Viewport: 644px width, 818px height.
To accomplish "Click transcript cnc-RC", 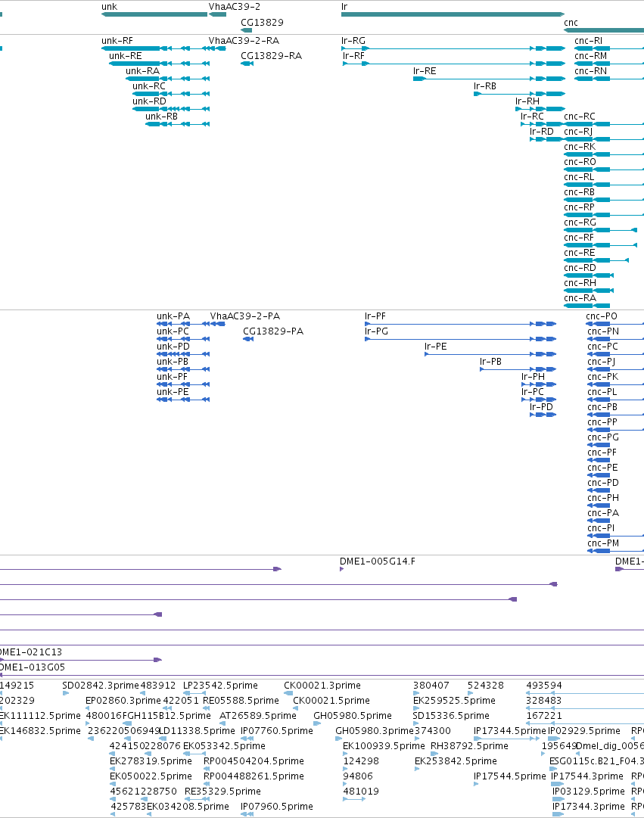I will [579, 117].
